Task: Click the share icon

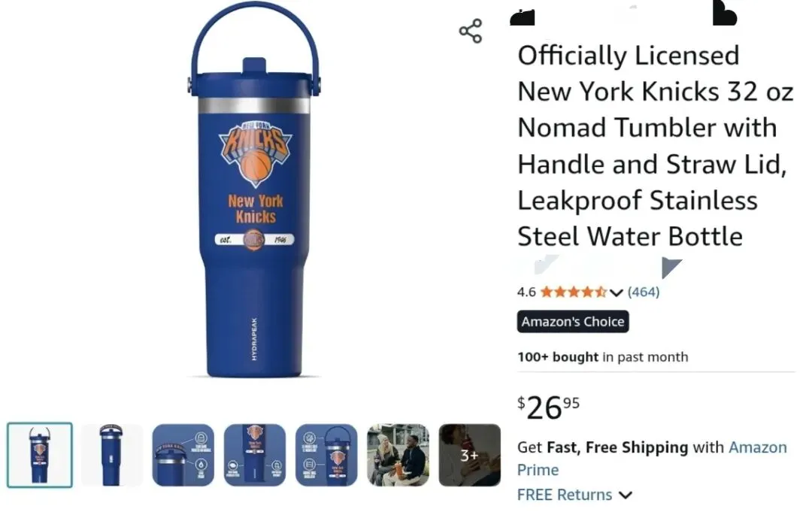Action: 470,31
